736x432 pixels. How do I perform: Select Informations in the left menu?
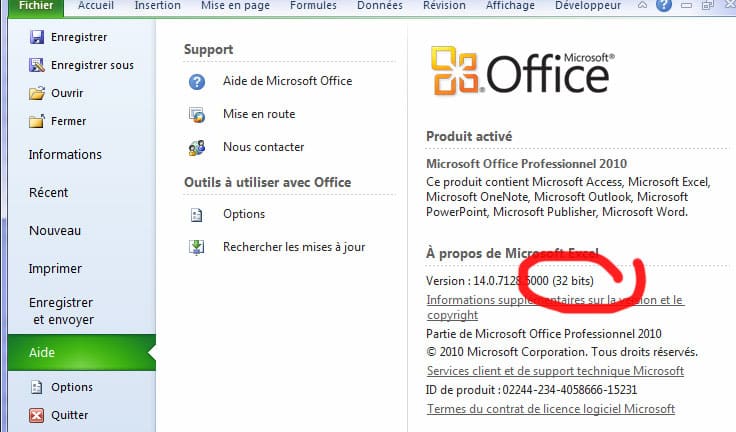click(x=65, y=155)
